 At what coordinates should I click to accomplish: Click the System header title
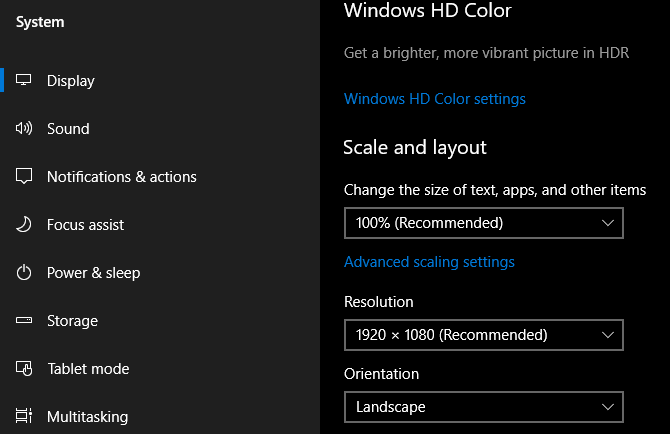coord(40,23)
